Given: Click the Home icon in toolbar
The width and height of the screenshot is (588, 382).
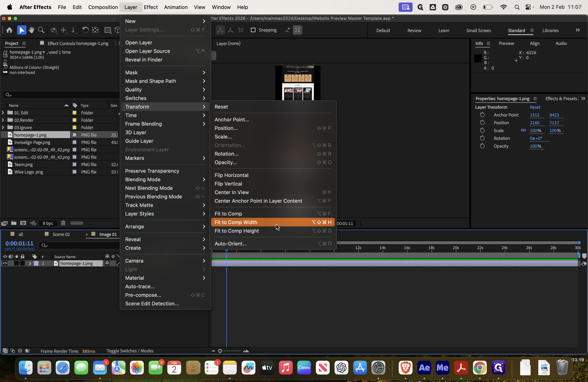Looking at the screenshot, I should [x=9, y=30].
